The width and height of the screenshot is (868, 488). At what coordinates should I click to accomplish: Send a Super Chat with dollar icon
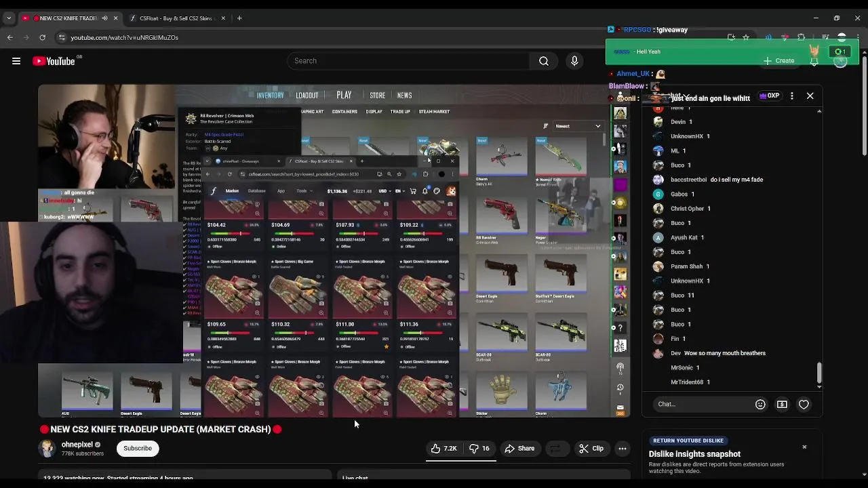pyautogui.click(x=782, y=404)
